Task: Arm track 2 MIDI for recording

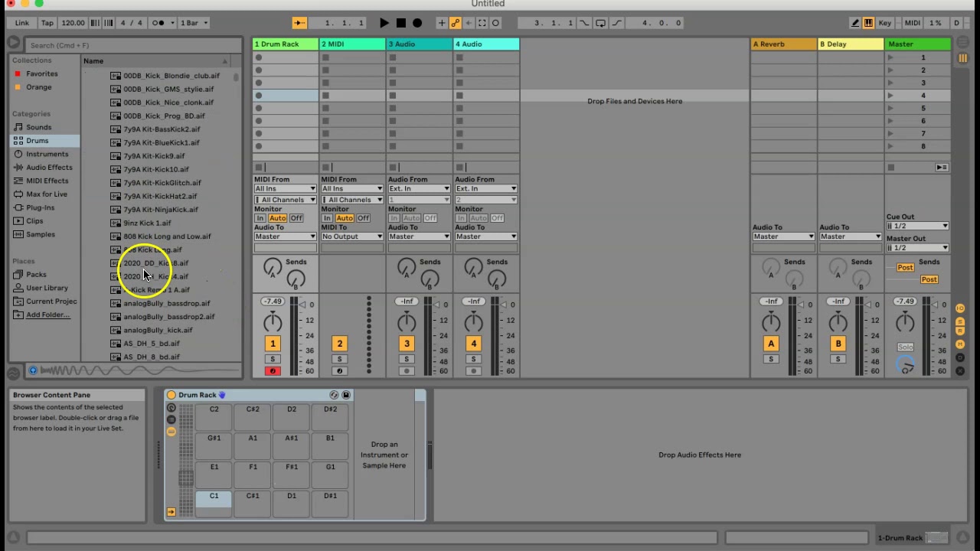Action: (339, 371)
